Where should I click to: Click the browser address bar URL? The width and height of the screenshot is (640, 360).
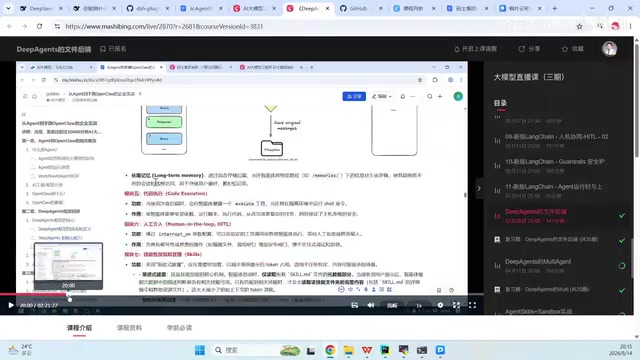click(x=164, y=26)
